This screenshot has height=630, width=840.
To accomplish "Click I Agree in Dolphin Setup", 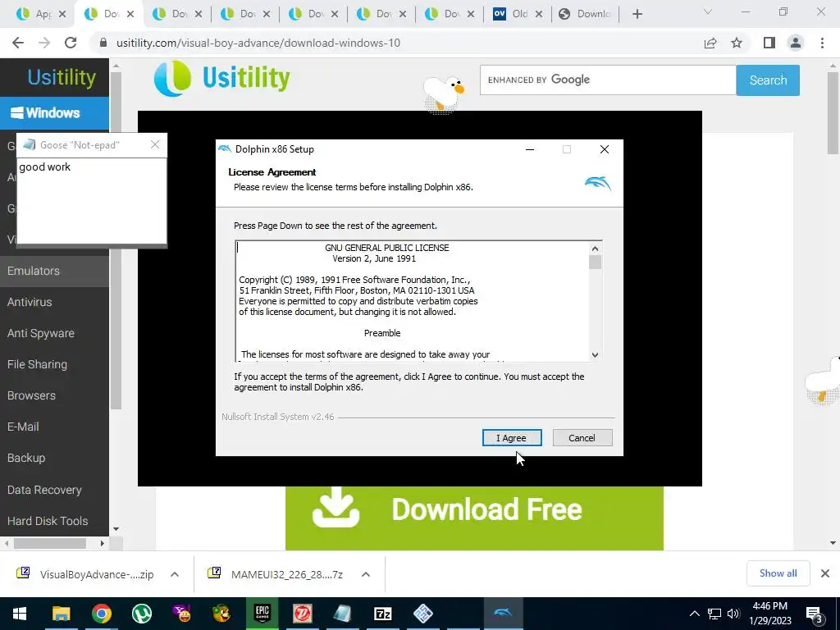I will pyautogui.click(x=512, y=438).
